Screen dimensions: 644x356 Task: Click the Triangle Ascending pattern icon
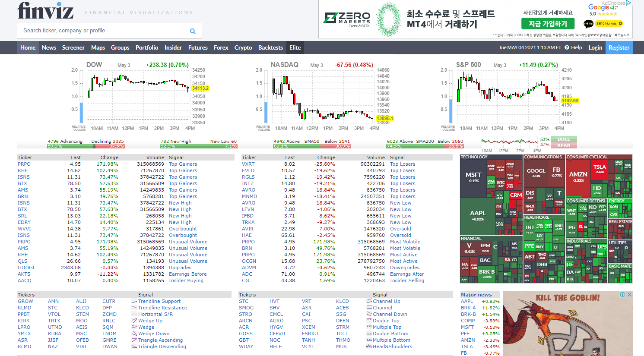tap(134, 340)
